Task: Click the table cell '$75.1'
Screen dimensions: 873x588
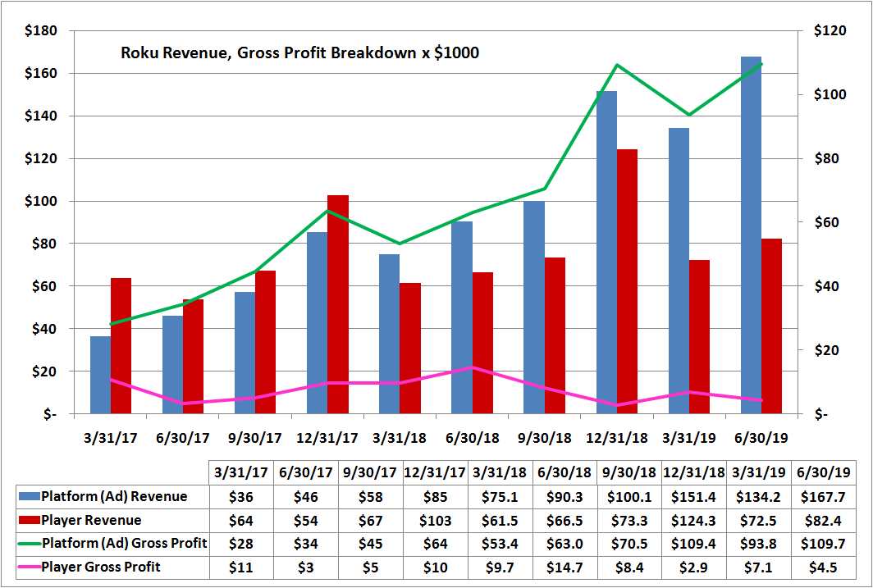Action: click(500, 497)
